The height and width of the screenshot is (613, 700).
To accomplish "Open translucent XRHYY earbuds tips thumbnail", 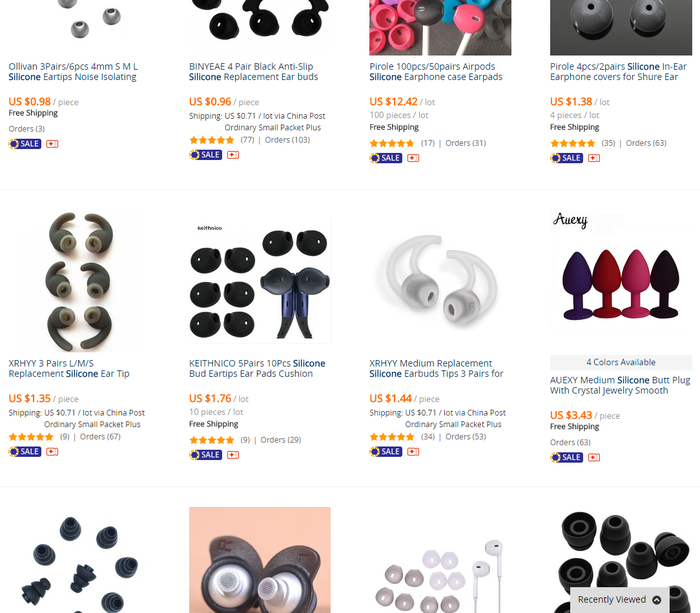I will tap(440, 281).
